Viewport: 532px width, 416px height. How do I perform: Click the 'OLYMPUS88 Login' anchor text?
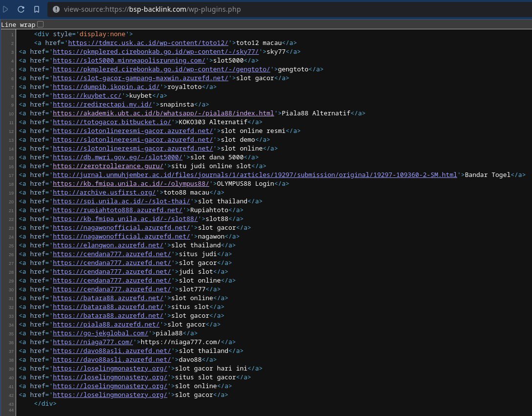pyautogui.click(x=245, y=184)
